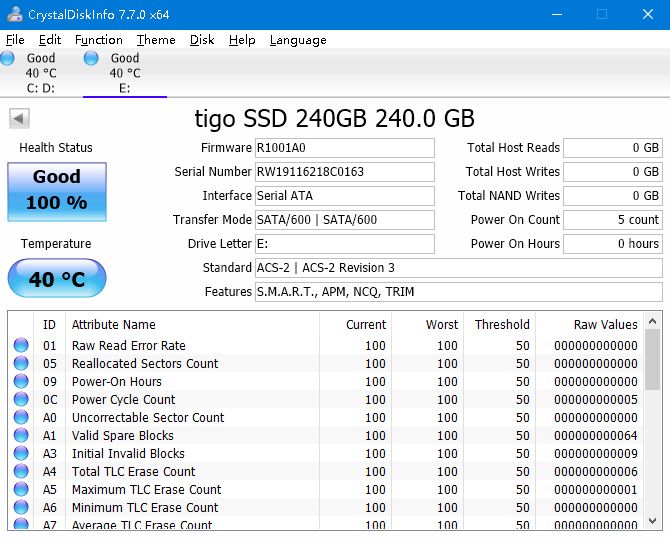Click raw value 000000000064
Screen dimensions: 670x538
click(596, 435)
